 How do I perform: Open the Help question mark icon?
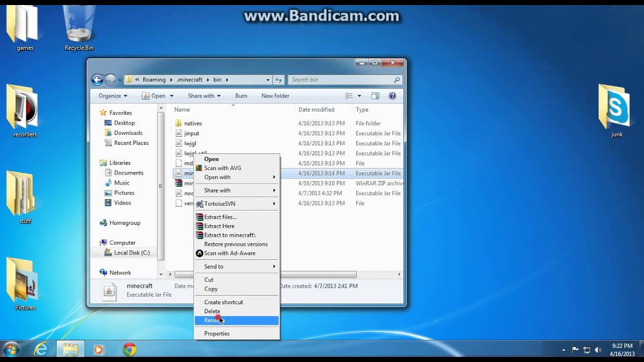pyautogui.click(x=392, y=96)
